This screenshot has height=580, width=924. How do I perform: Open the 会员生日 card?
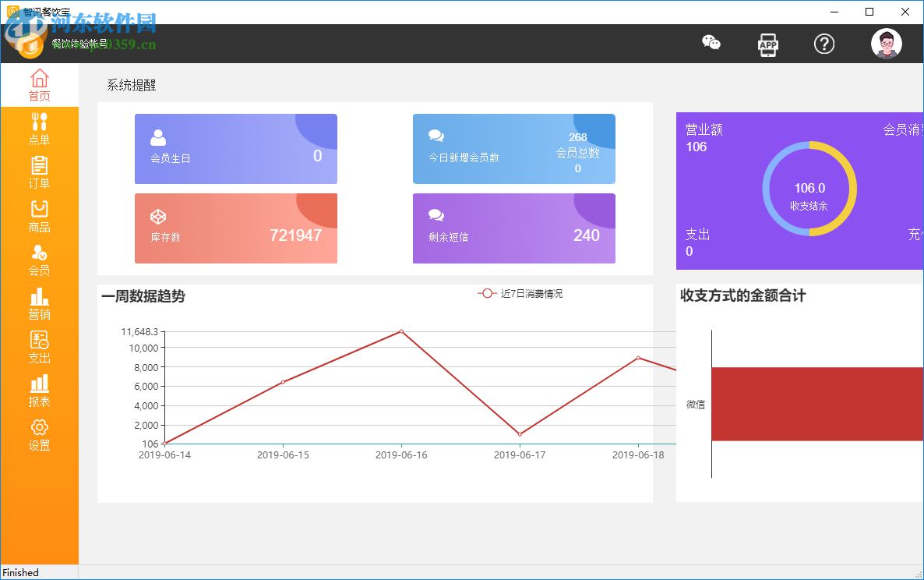coord(236,149)
